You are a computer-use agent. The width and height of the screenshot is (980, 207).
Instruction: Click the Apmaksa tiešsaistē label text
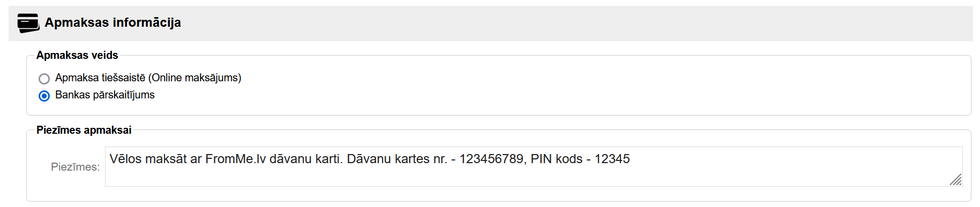click(x=100, y=78)
